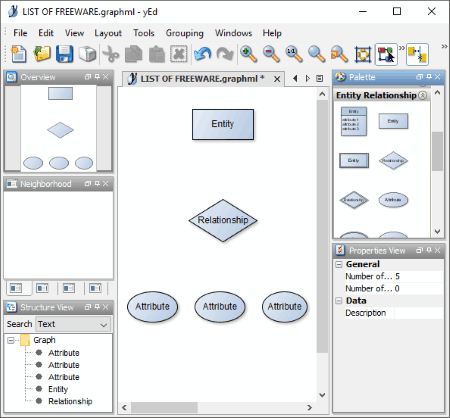The image size is (450, 418).
Task: Click the Zoom Out magnifier icon
Action: pos(271,54)
